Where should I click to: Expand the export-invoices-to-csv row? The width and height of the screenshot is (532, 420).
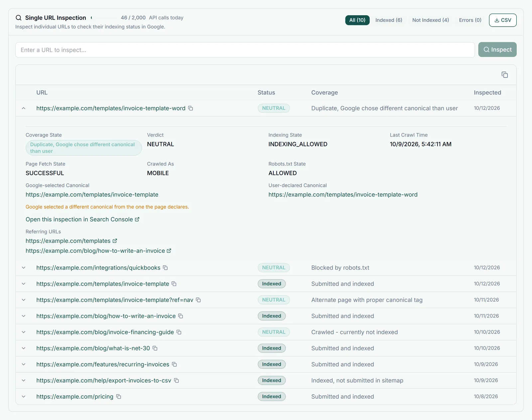pos(24,381)
